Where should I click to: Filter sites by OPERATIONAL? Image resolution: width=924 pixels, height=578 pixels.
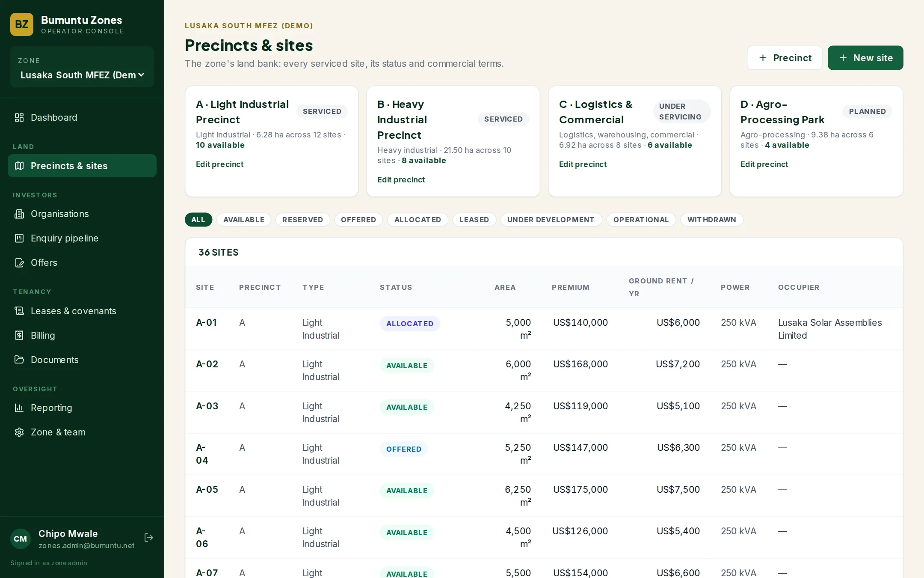tap(641, 220)
